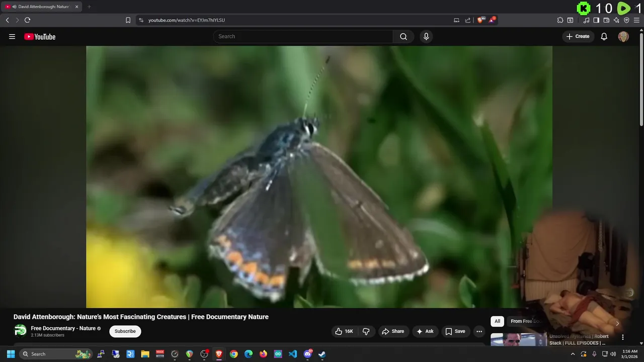Reload the page in the browser
This screenshot has width=644, height=362.
click(27, 20)
